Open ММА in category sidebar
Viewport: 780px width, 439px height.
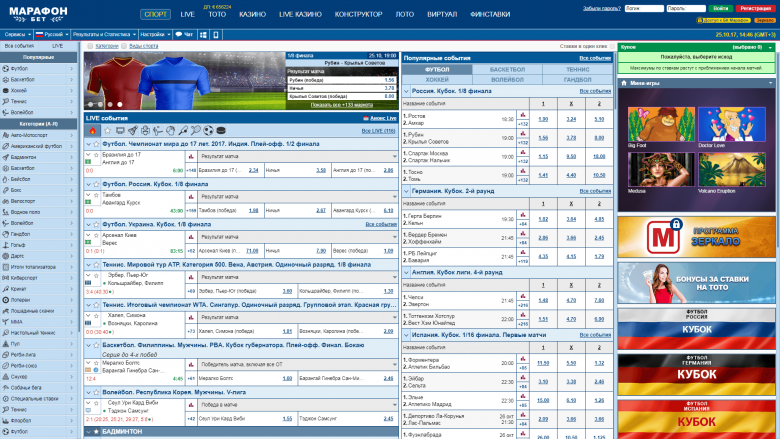click(39, 322)
